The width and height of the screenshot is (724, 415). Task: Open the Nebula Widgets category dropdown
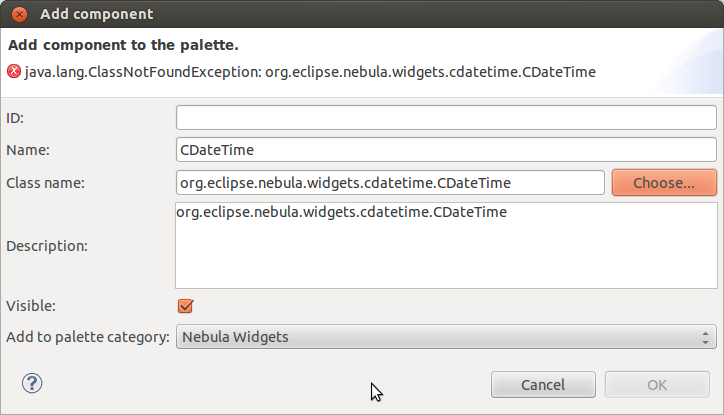446,337
